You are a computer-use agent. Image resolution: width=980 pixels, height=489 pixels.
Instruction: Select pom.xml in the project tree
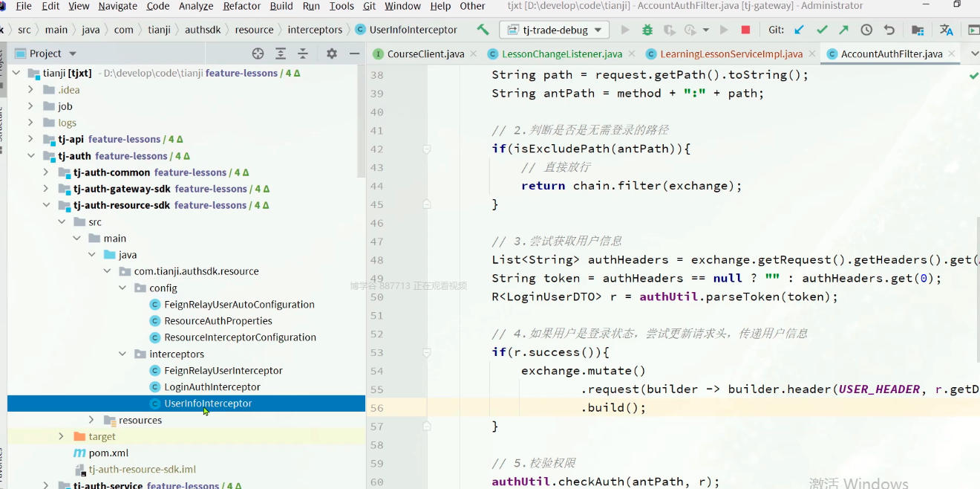(x=108, y=453)
